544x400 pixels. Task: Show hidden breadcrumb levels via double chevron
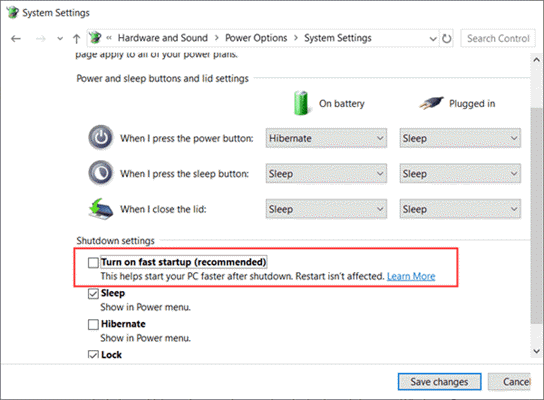(x=109, y=38)
